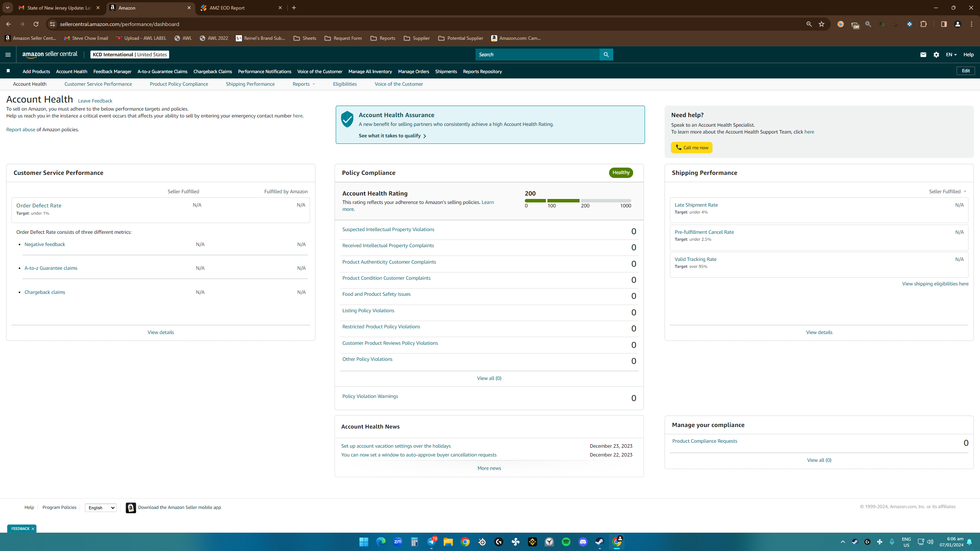Open Feedback Manager in the favorites bar
Viewport: 980px width, 551px height.
(112, 72)
